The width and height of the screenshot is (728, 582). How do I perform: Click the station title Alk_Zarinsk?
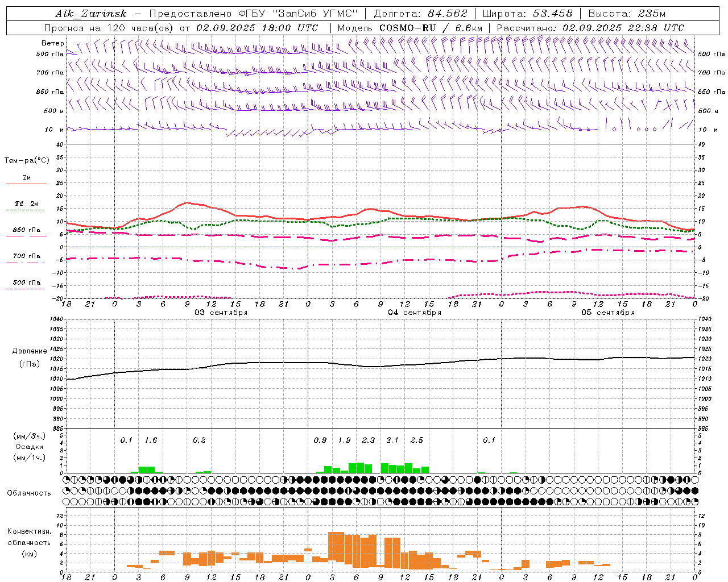(x=91, y=14)
